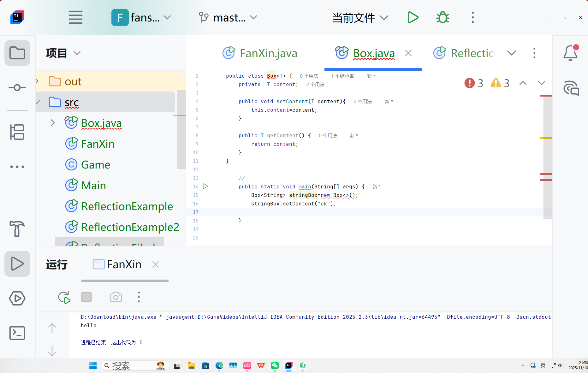
Task: Open the fans project selector dropdown
Action: 141,17
